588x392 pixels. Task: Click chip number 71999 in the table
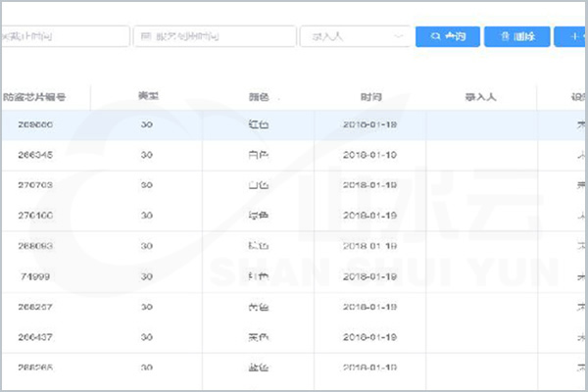click(34, 276)
